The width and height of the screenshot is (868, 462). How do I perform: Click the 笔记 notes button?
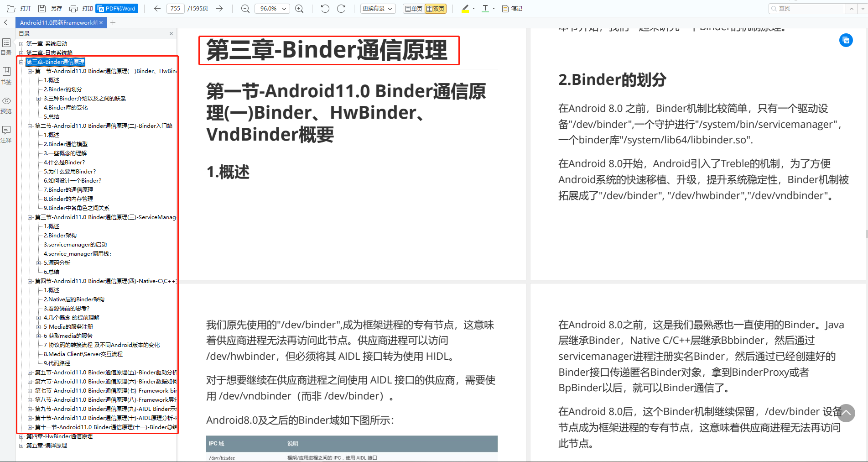click(x=512, y=8)
